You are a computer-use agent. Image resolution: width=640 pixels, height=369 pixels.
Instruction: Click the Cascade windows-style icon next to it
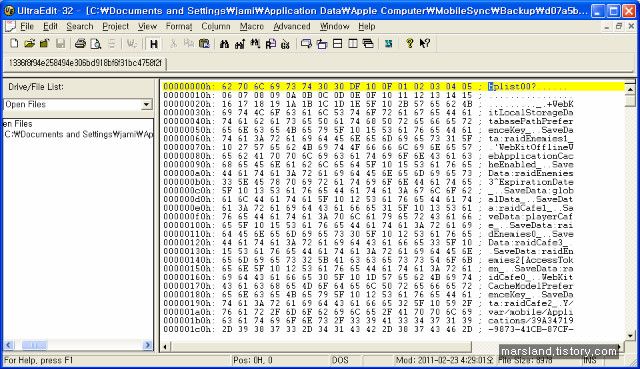[x=322, y=43]
